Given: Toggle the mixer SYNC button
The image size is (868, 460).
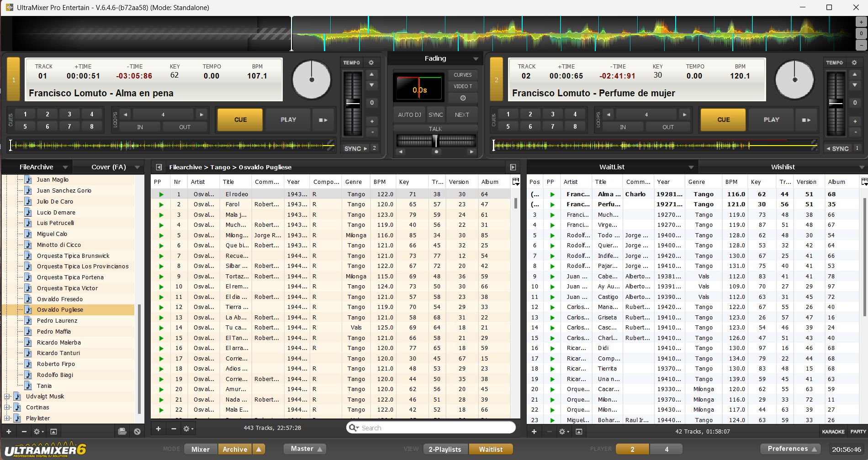Looking at the screenshot, I should click(x=436, y=115).
